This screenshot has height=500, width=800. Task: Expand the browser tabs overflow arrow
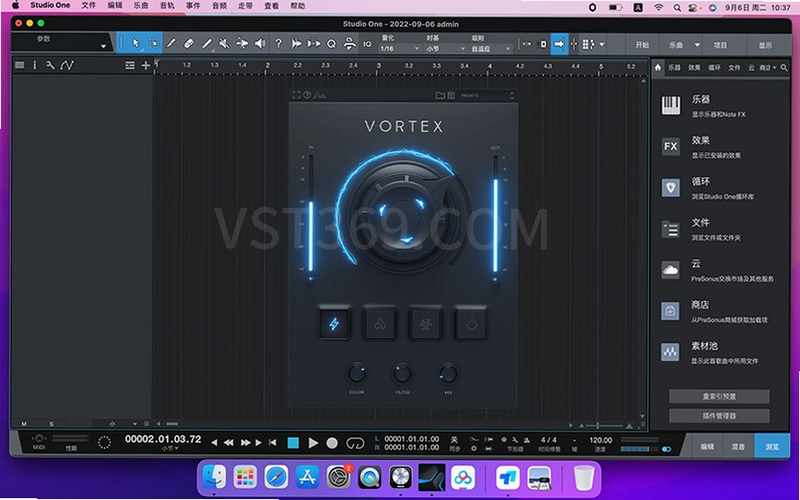(x=774, y=67)
